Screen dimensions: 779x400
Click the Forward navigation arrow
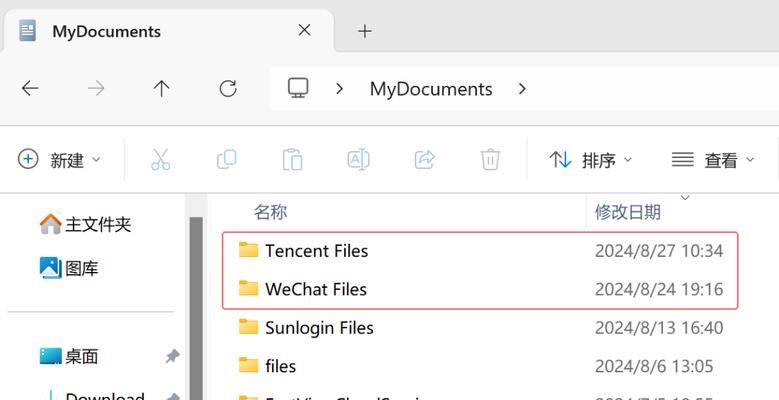[x=96, y=88]
